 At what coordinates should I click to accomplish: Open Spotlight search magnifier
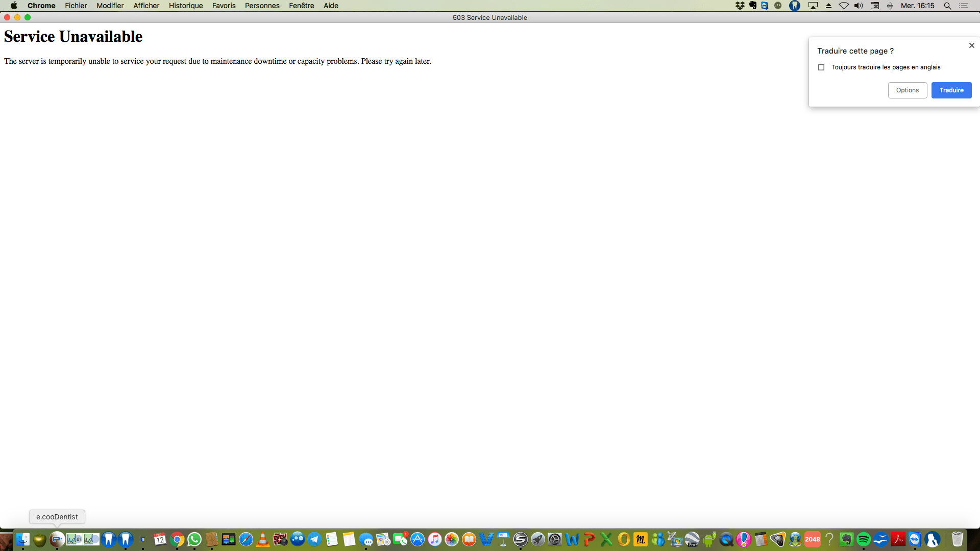pyautogui.click(x=947, y=6)
